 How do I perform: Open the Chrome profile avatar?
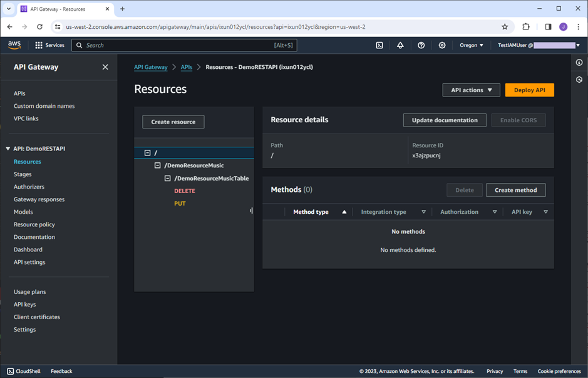tap(563, 27)
